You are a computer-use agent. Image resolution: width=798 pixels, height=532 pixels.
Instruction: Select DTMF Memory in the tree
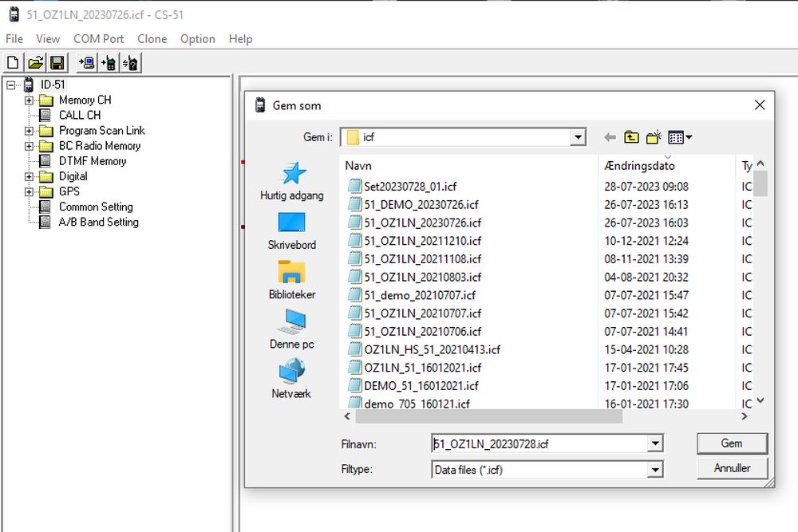[x=93, y=161]
